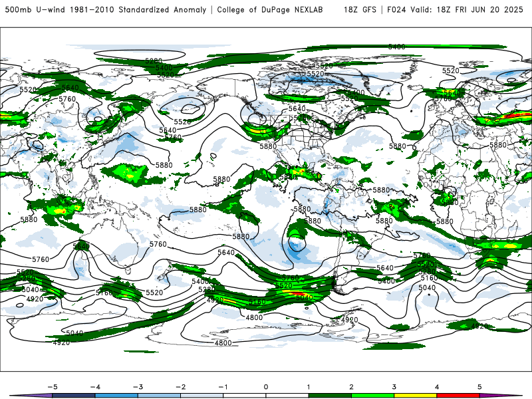Screen dimensions: 532x399
Task: Click the bright green colorbar segment
Action: (x=372, y=396)
